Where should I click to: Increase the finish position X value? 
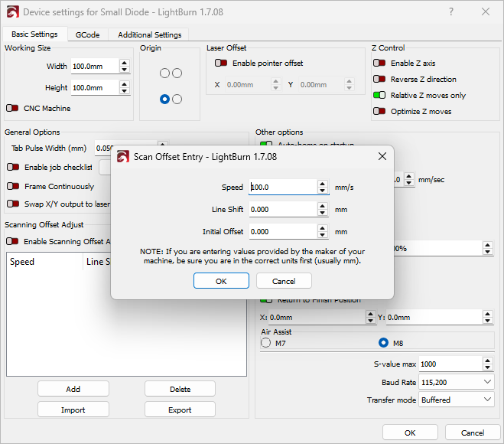point(371,314)
